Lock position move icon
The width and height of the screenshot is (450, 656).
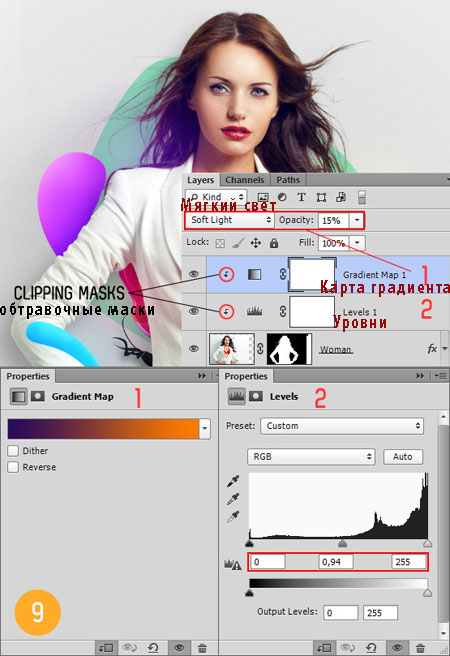(x=256, y=243)
